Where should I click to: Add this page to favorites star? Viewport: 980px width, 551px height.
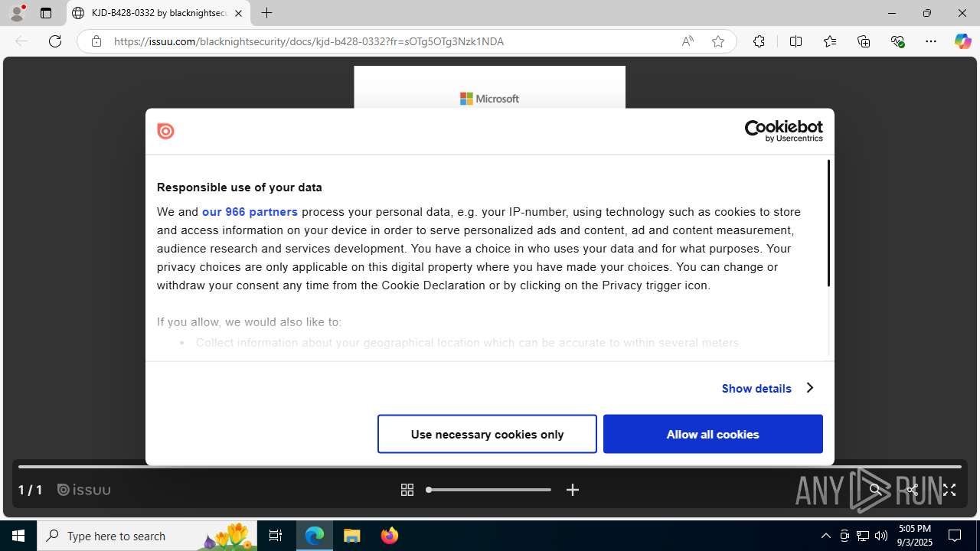pos(718,41)
